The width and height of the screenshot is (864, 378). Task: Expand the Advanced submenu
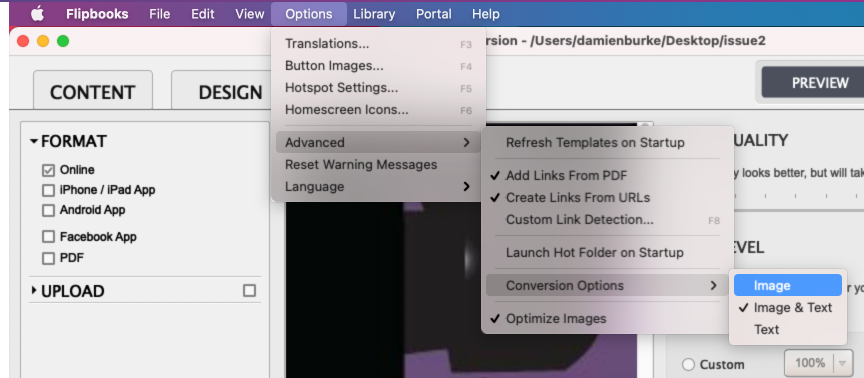378,142
